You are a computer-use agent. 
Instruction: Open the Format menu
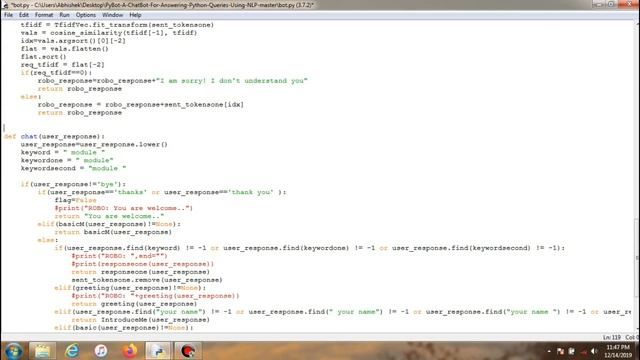44,15
